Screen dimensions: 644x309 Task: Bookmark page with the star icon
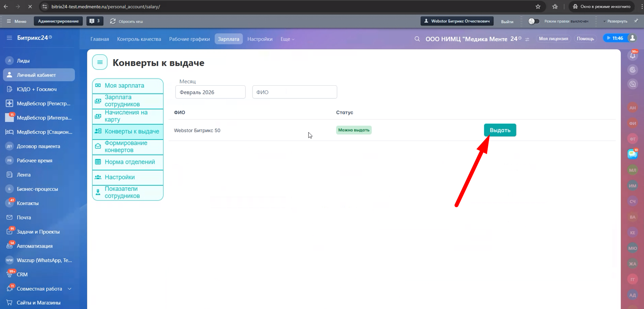point(538,7)
